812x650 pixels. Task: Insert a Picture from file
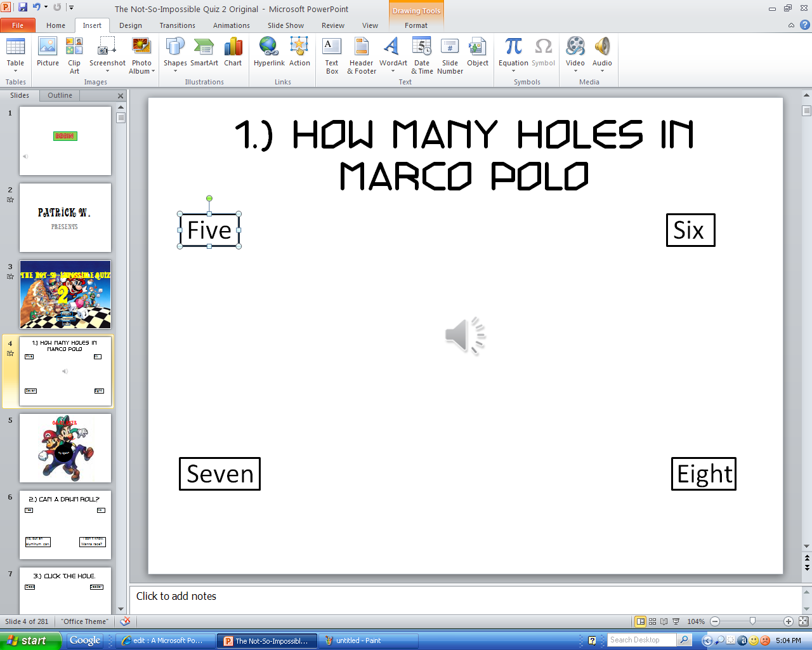click(x=48, y=52)
